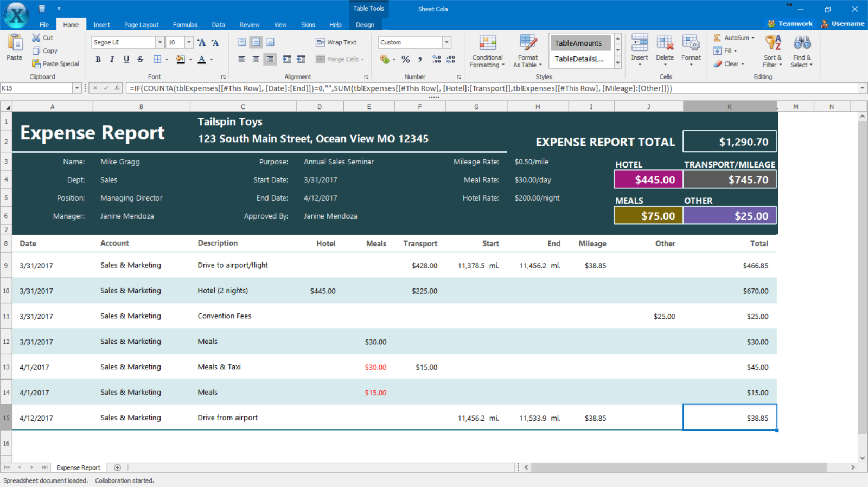This screenshot has width=868, height=488.
Task: Delete cells button in Cells group
Action: (665, 50)
